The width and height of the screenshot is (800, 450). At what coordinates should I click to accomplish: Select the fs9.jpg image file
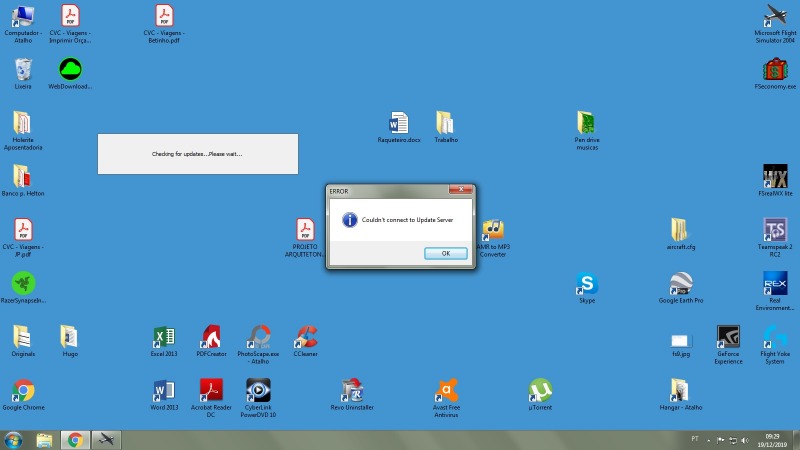pyautogui.click(x=681, y=344)
